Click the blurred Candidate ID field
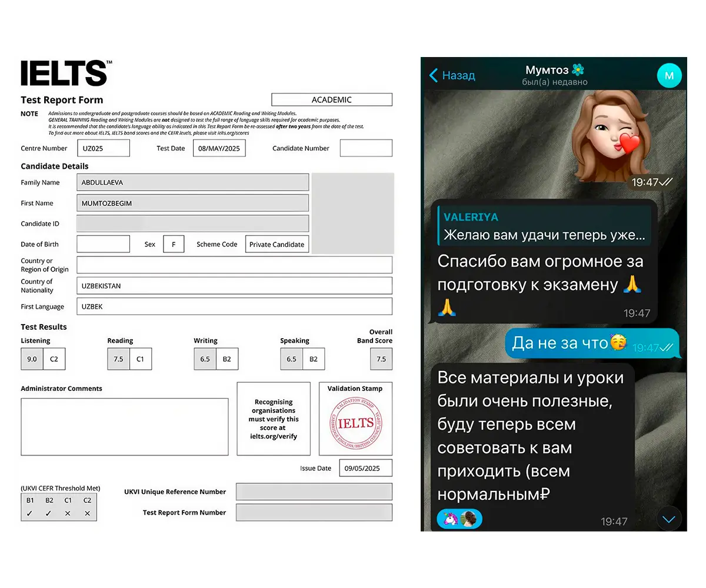Image resolution: width=706 pixels, height=588 pixels. click(192, 223)
